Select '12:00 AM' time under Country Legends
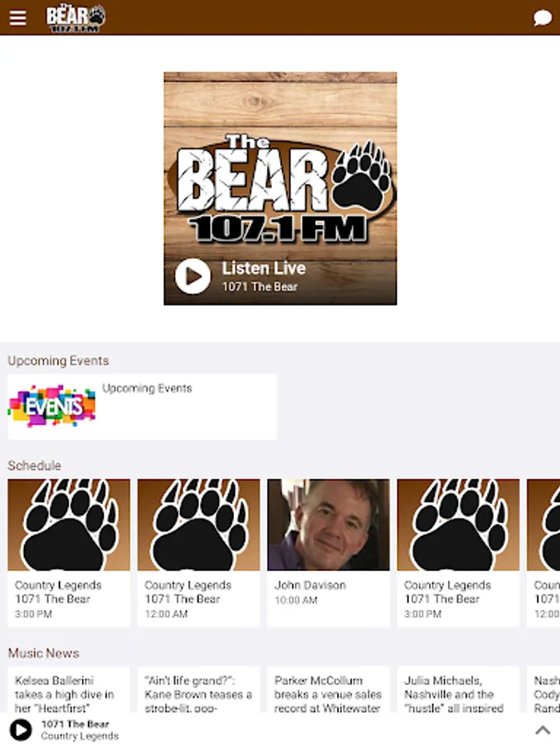The width and height of the screenshot is (560, 747). (x=166, y=614)
